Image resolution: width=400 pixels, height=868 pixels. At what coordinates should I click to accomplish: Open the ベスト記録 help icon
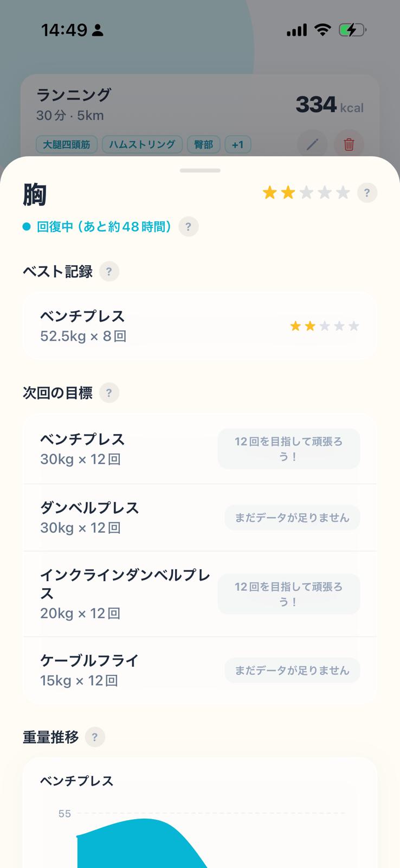coord(109,271)
